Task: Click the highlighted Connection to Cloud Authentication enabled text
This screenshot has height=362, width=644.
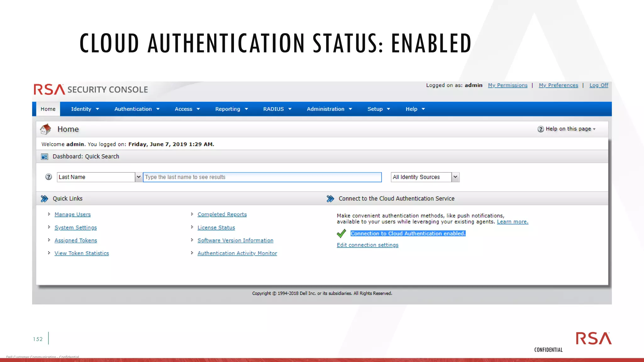Action: pos(408,233)
